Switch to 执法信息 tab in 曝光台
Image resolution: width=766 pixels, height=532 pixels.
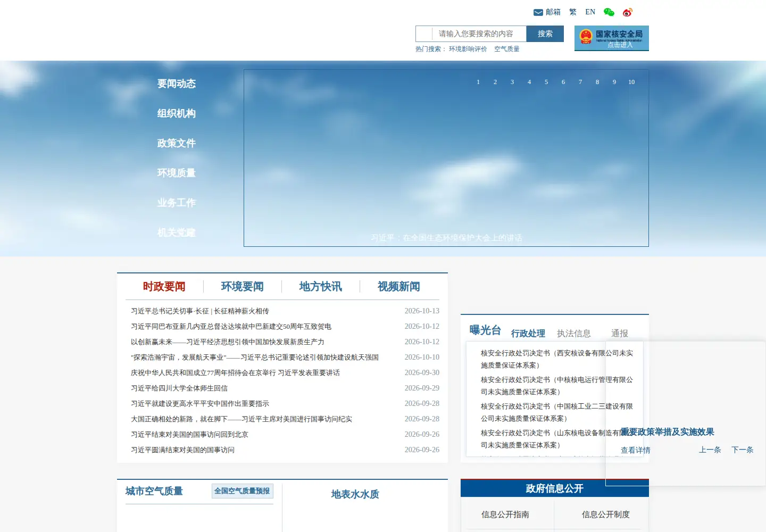[574, 334]
